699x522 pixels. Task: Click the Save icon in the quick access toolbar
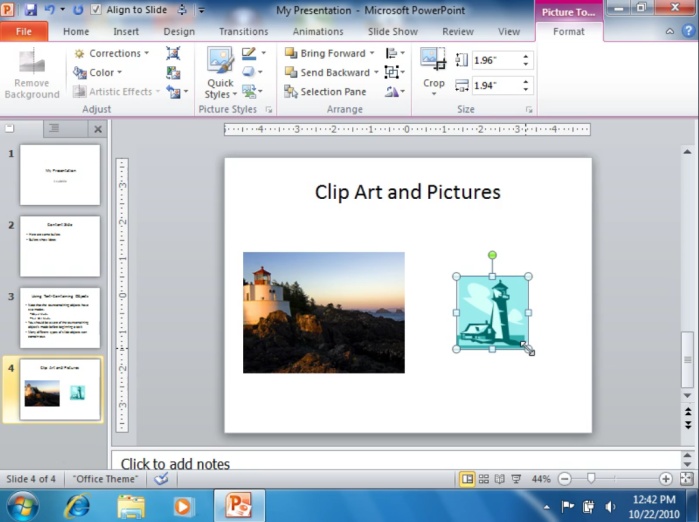point(30,9)
